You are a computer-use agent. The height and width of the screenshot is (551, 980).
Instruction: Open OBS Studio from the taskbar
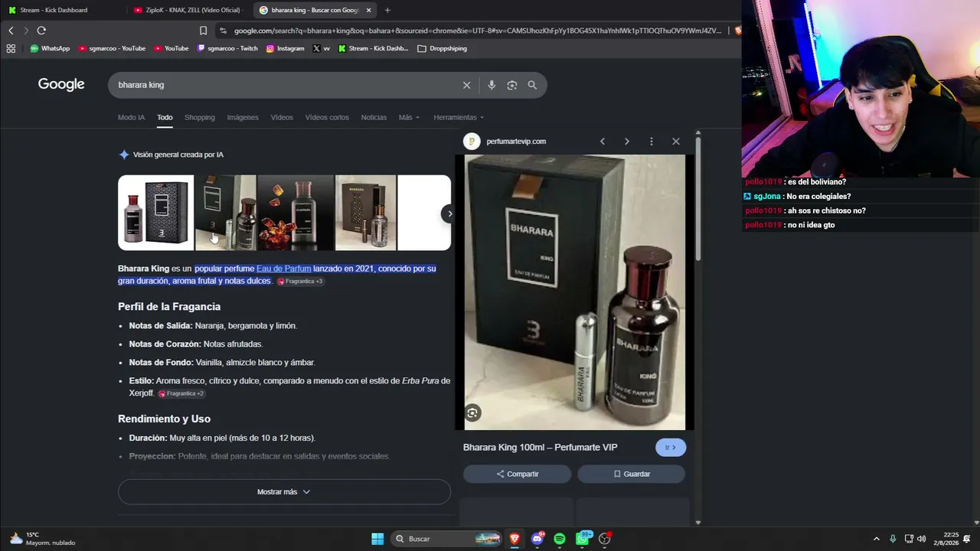point(605,539)
